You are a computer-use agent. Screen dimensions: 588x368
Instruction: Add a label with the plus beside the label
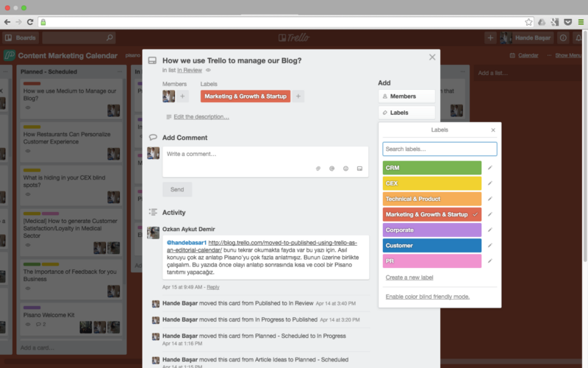[298, 96]
